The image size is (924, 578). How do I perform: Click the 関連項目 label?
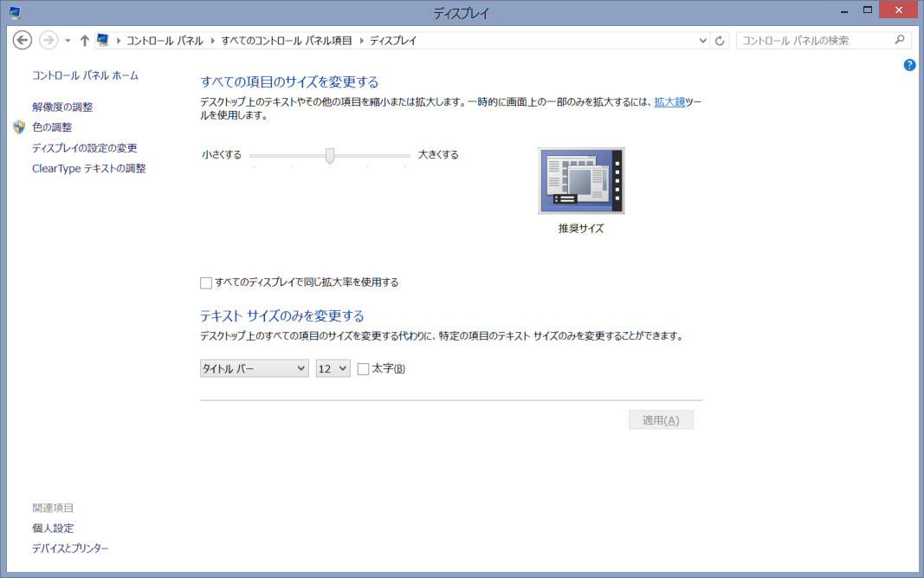53,508
